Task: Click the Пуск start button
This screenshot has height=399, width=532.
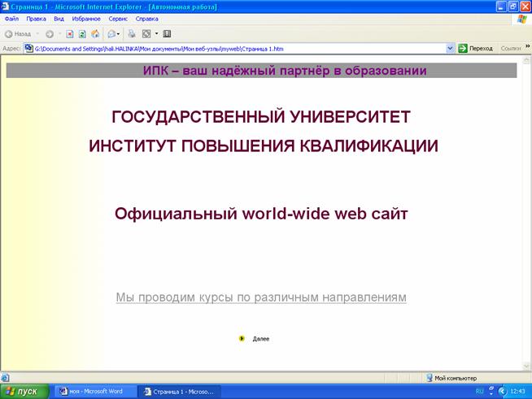Action: coord(24,391)
